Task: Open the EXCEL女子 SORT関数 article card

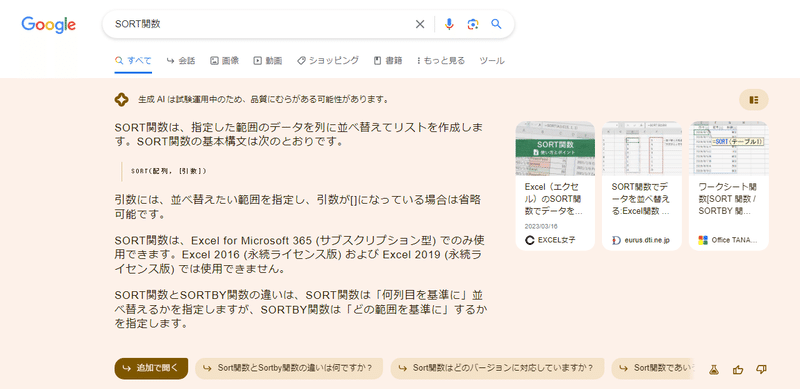Action: [x=555, y=186]
